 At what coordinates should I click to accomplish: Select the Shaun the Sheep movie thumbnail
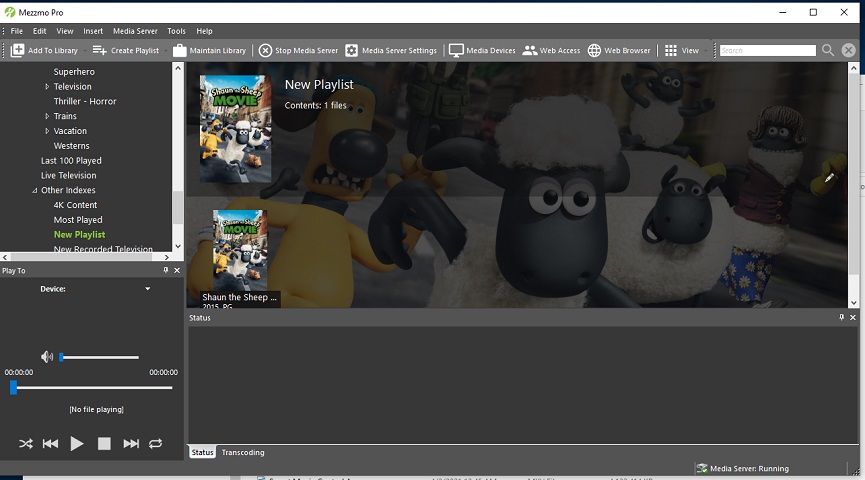[x=240, y=250]
